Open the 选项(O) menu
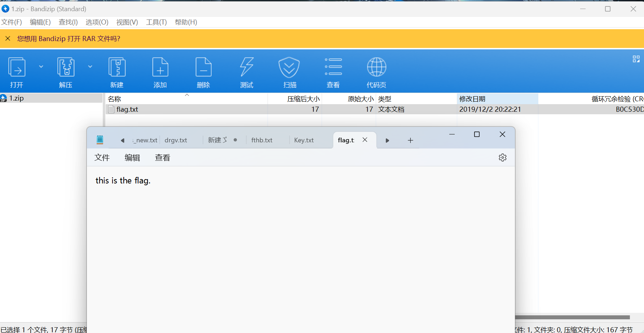This screenshot has height=333, width=644. 97,22
